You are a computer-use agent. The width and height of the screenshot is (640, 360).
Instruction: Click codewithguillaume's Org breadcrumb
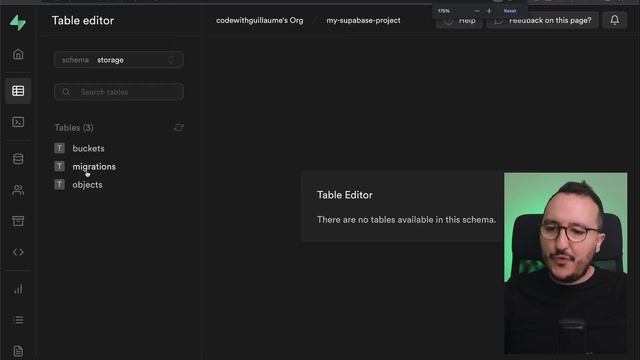[x=260, y=20]
